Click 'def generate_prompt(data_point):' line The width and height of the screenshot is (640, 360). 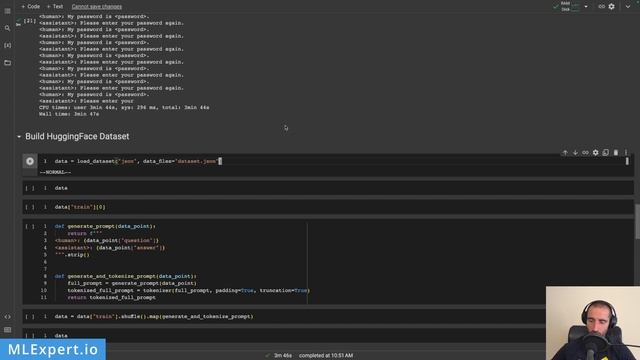(x=105, y=226)
